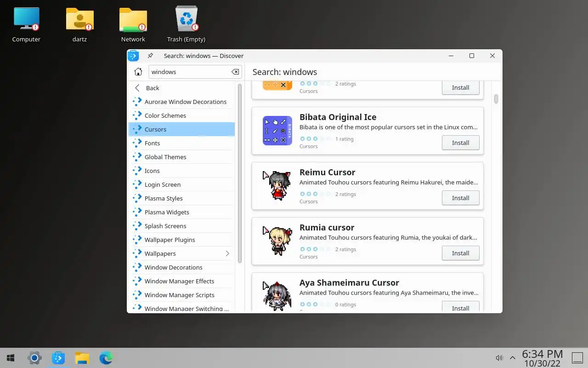Select Login Screen category
This screenshot has height=368, width=588.
coord(182,184)
